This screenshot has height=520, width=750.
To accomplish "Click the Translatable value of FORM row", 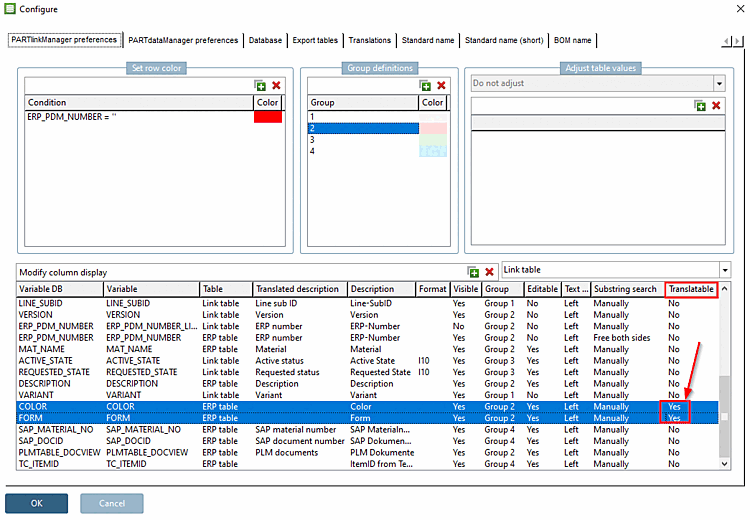I will click(x=674, y=418).
